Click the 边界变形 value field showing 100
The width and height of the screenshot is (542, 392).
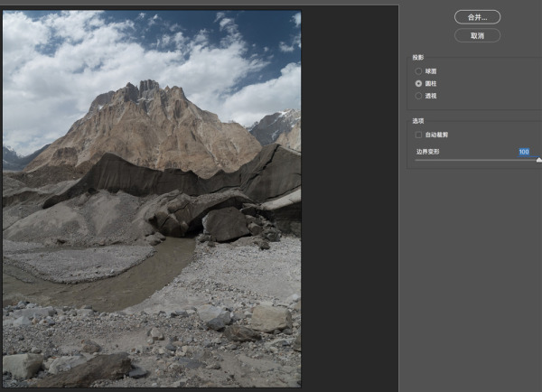[524, 152]
